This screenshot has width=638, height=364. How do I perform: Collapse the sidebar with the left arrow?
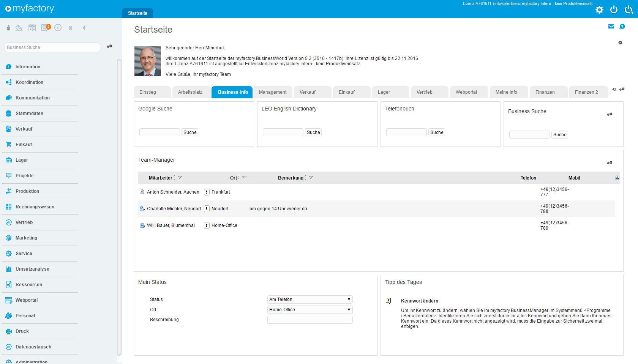84,28
